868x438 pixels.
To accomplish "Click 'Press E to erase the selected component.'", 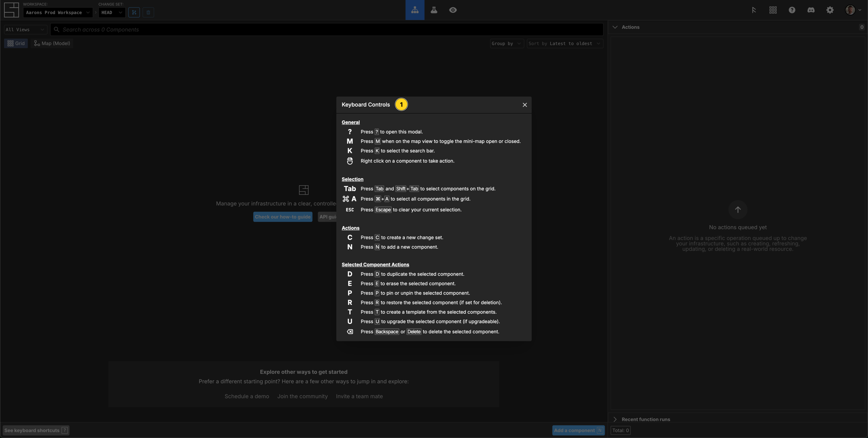I will (408, 283).
